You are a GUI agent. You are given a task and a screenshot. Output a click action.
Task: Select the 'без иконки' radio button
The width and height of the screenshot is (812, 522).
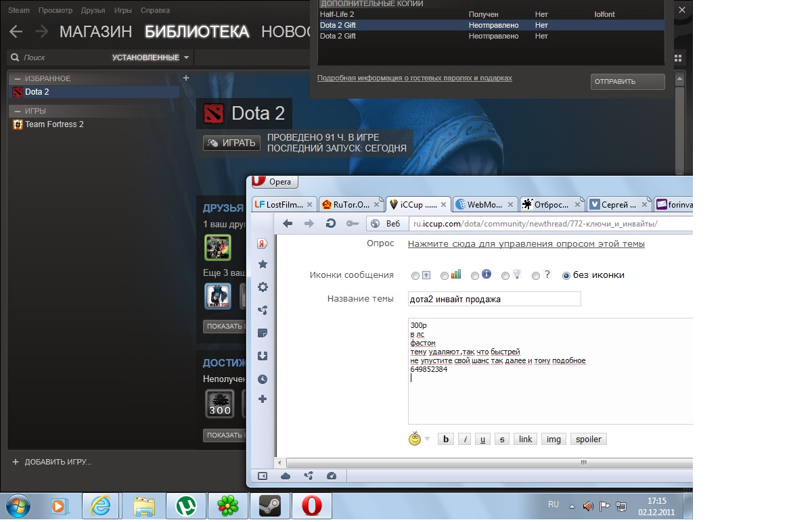(566, 276)
